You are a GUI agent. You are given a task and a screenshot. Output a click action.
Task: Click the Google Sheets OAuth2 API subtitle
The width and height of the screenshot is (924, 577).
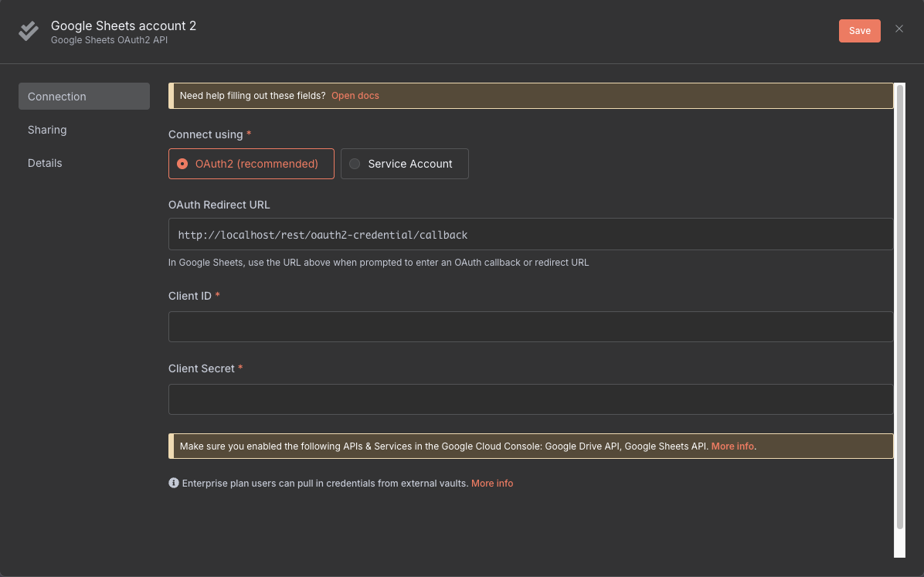pyautogui.click(x=109, y=40)
